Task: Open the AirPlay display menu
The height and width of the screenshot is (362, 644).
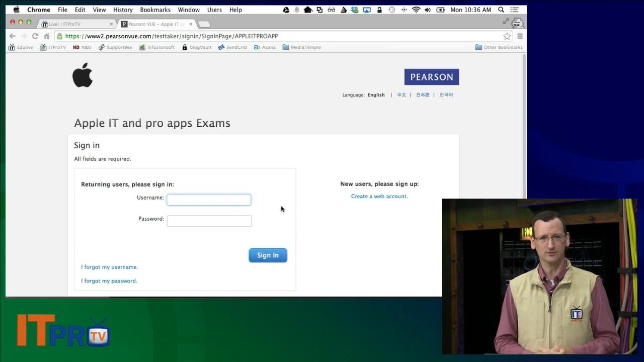Action: tap(367, 10)
